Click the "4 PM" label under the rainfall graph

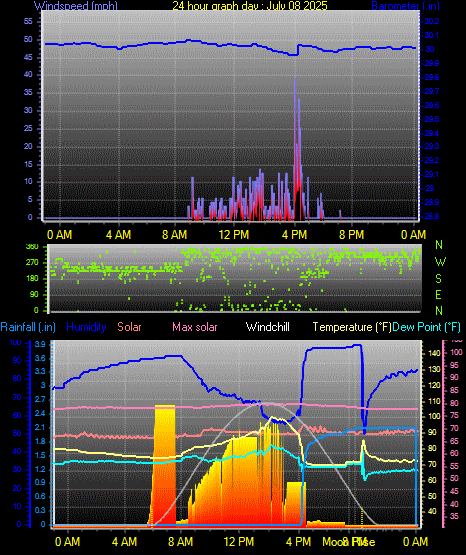click(x=298, y=542)
